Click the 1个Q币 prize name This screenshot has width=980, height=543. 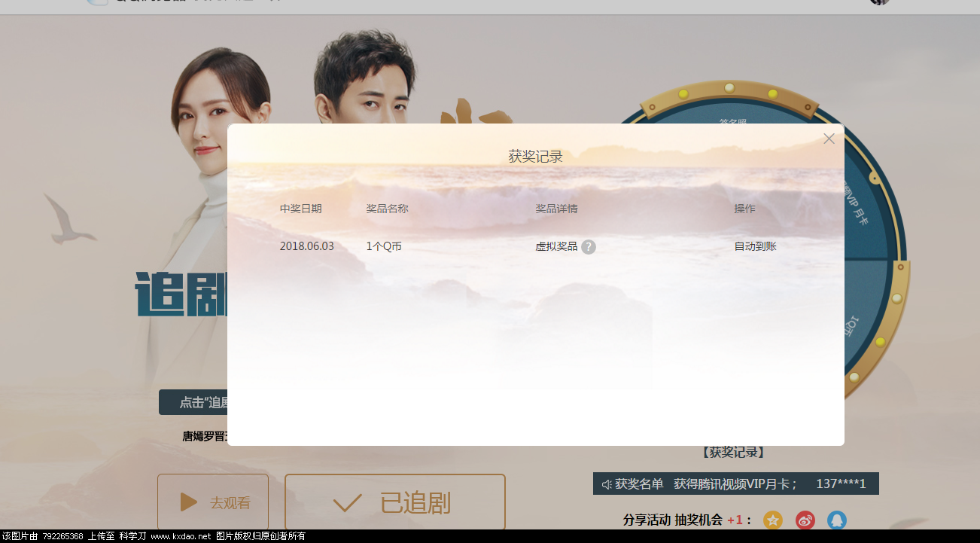point(384,246)
